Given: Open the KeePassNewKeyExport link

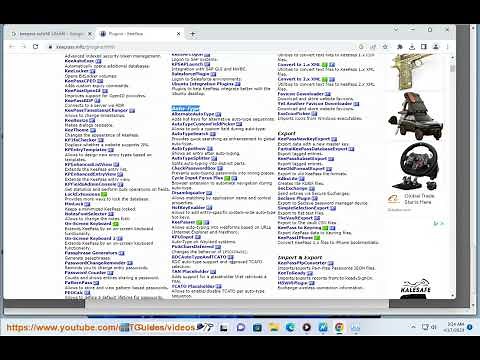Looking at the screenshot, I should 304,139.
